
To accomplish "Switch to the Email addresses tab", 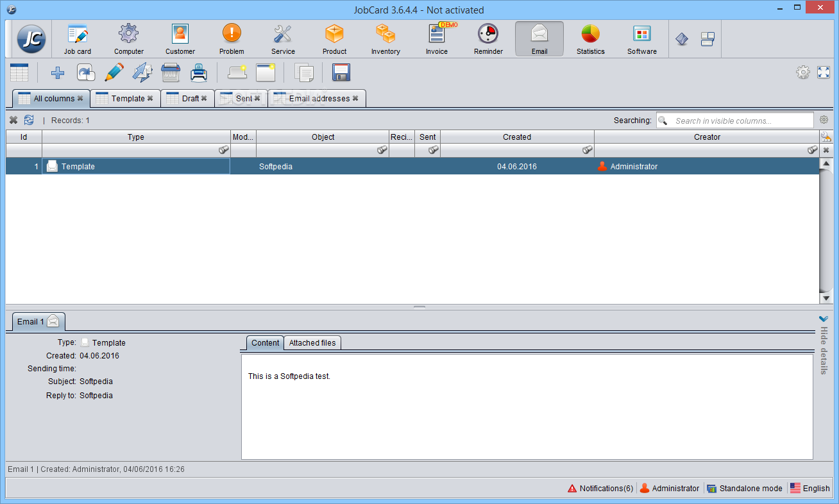I will tap(317, 99).
